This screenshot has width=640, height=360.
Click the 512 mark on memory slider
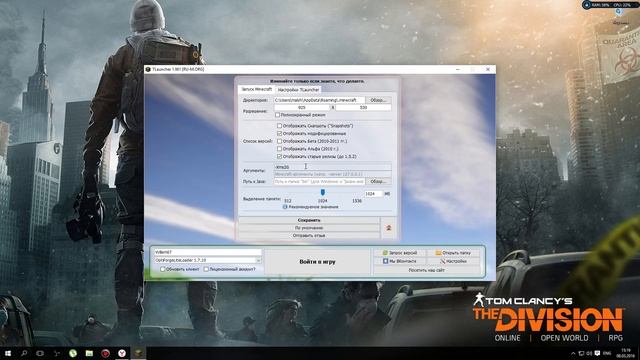(288, 200)
